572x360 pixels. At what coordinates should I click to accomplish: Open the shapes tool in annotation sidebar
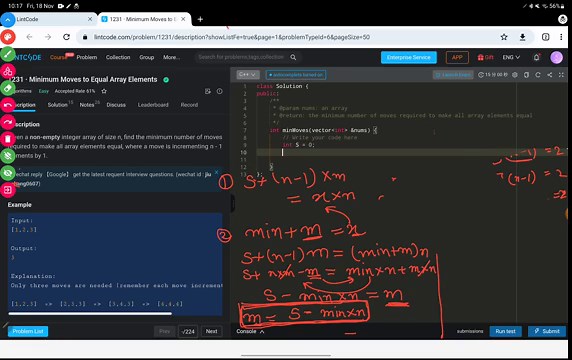8,71
